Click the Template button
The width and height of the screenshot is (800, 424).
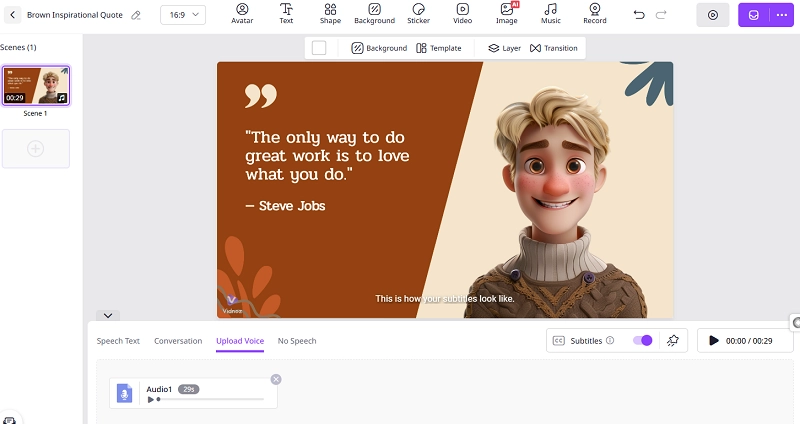[x=438, y=48]
